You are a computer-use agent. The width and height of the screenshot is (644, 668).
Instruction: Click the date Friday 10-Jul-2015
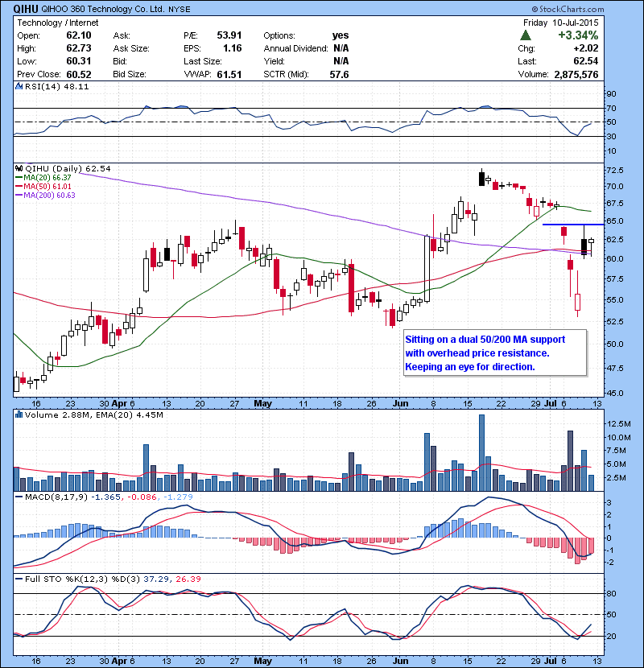(561, 23)
